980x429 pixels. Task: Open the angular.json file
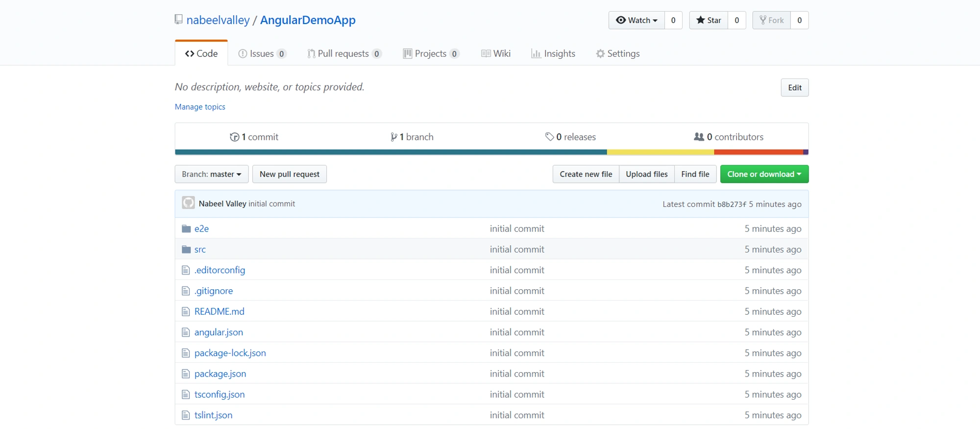pyautogui.click(x=219, y=332)
